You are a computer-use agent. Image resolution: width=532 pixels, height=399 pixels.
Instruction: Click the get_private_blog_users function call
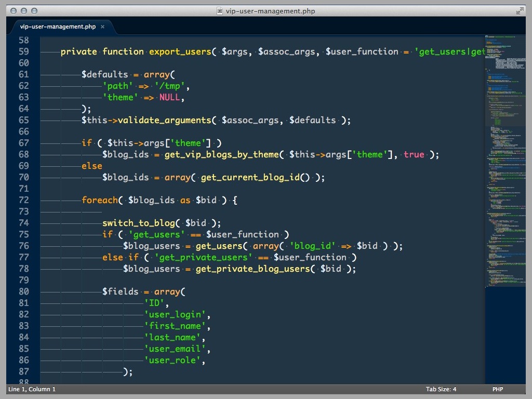[x=253, y=269]
